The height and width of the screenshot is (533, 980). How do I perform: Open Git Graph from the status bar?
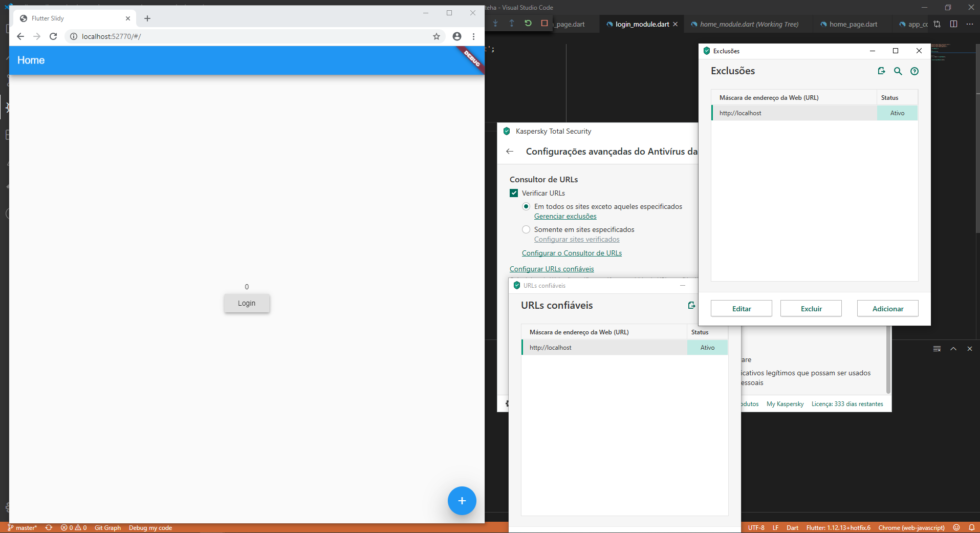[x=107, y=527]
